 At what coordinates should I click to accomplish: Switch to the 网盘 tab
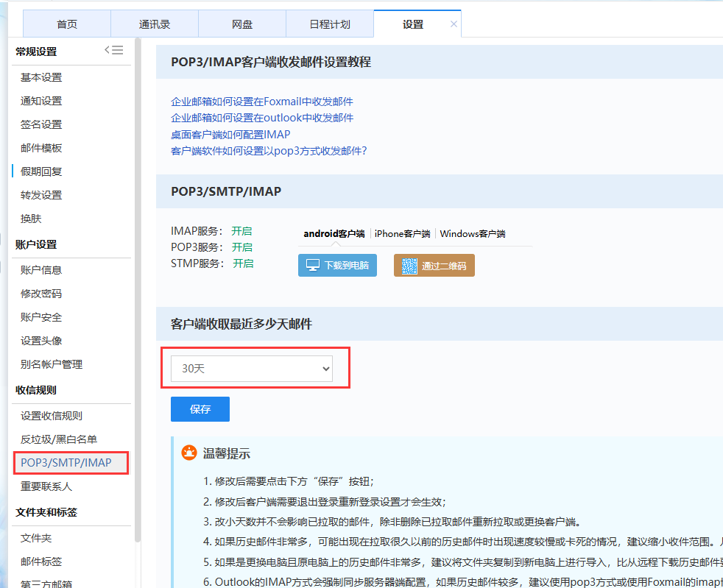click(242, 24)
